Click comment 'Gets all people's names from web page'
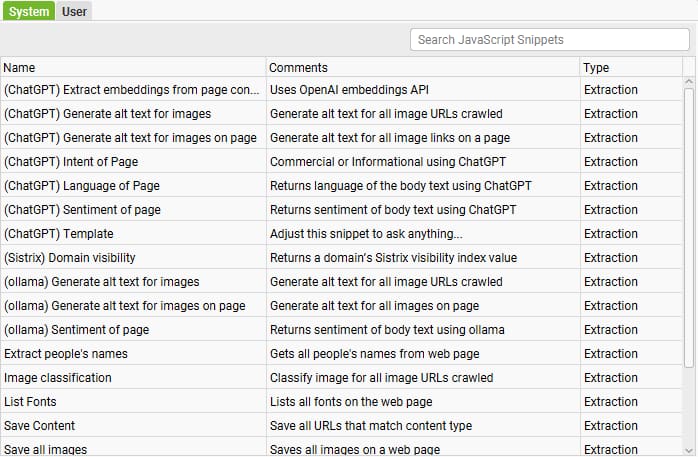 pos(374,354)
